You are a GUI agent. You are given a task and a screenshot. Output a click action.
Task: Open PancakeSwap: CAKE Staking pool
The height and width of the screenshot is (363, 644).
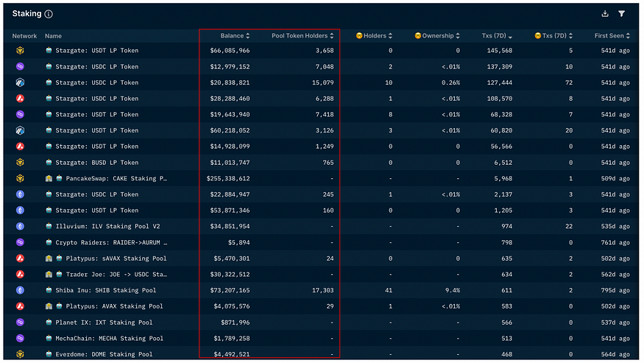(x=116, y=179)
